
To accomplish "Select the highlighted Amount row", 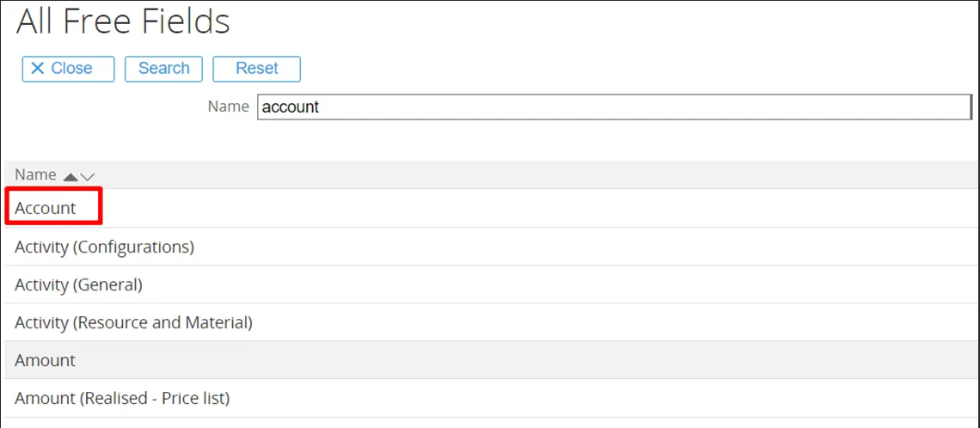I will [46, 360].
